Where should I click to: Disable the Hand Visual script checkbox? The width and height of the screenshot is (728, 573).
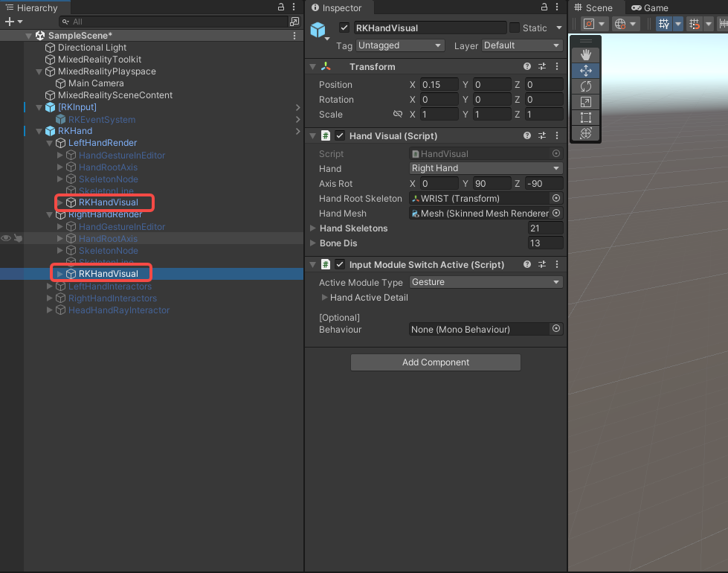(x=340, y=135)
